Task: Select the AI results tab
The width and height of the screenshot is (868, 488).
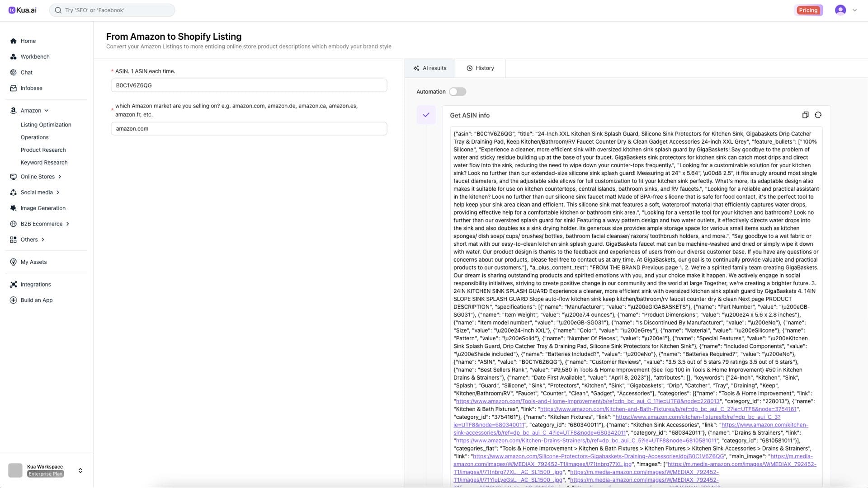Action: (x=429, y=68)
